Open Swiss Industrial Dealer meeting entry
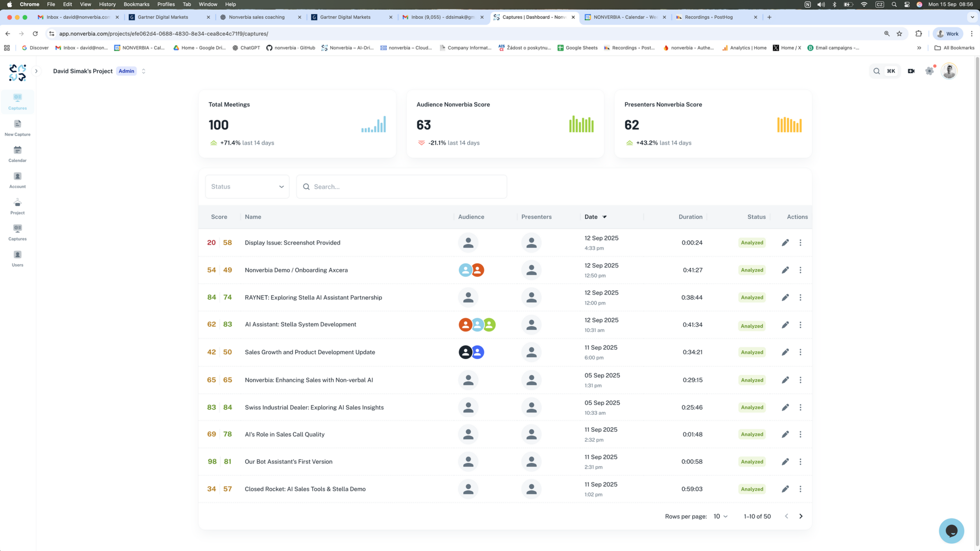980x551 pixels. click(314, 407)
